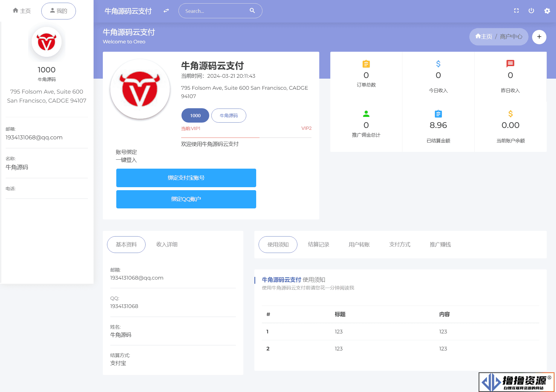Click 支付宝 under 结算方式
This screenshot has height=392, width=556.
point(118,363)
